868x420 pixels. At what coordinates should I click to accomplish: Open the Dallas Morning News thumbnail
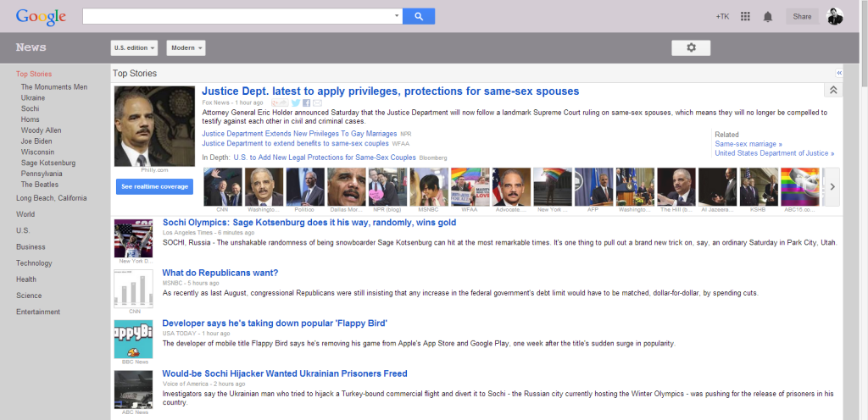click(x=347, y=187)
